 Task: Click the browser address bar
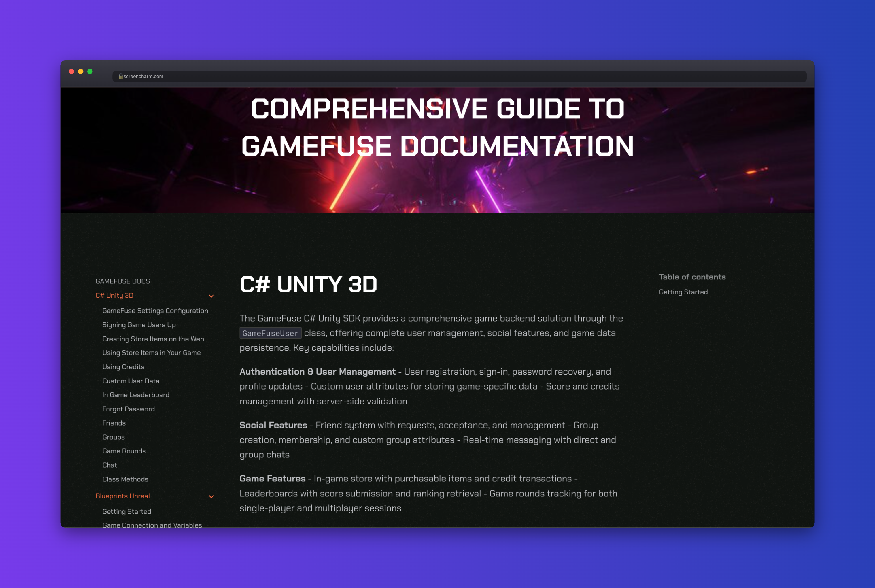pyautogui.click(x=460, y=76)
